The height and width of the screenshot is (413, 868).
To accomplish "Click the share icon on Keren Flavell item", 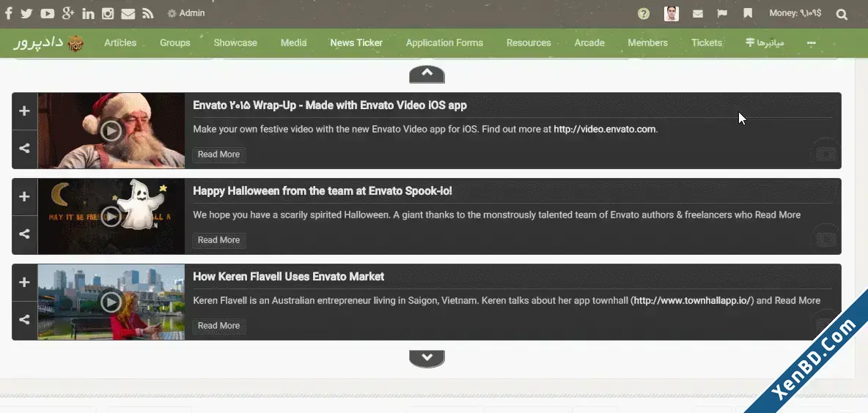I will tap(24, 319).
